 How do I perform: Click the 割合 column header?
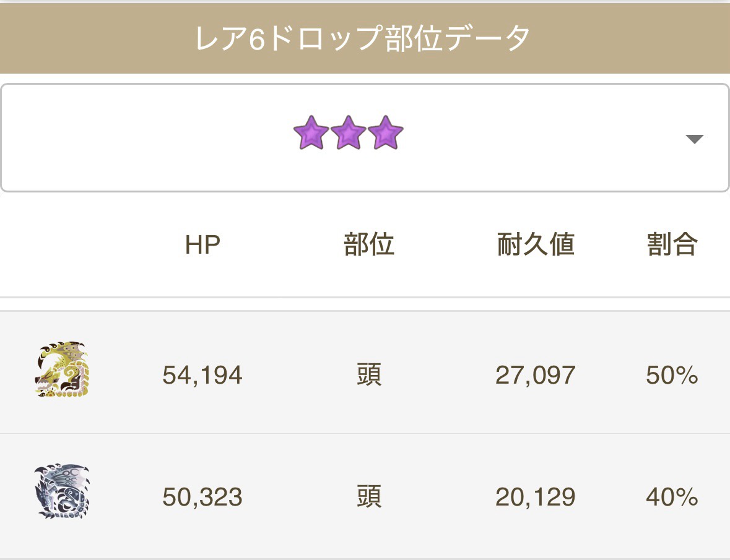tap(672, 244)
